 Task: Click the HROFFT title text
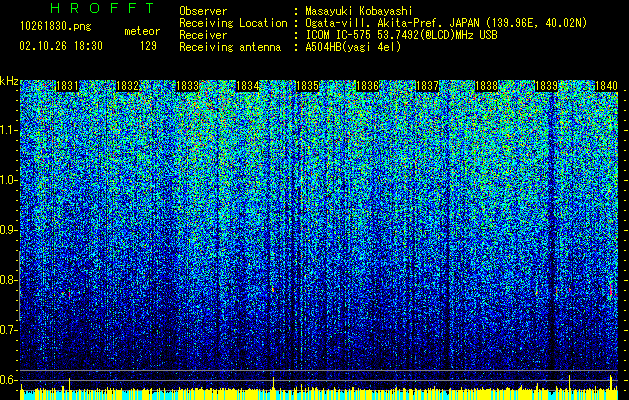pos(102,8)
